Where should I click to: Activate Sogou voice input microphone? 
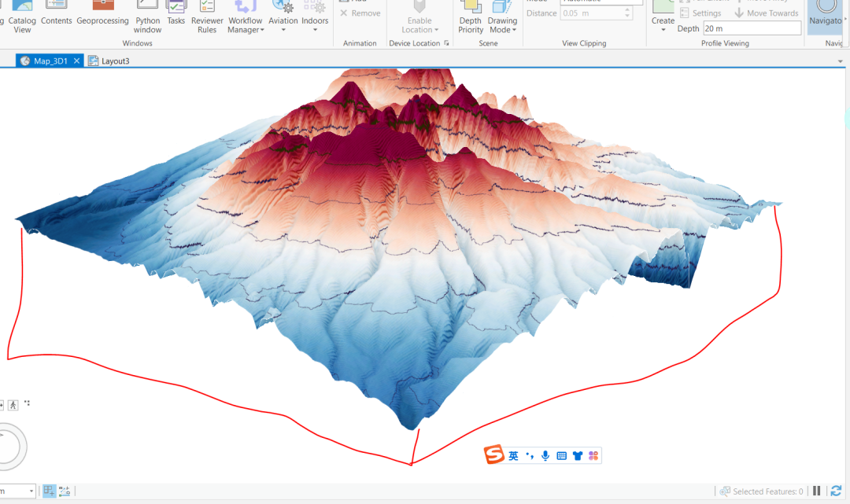545,456
